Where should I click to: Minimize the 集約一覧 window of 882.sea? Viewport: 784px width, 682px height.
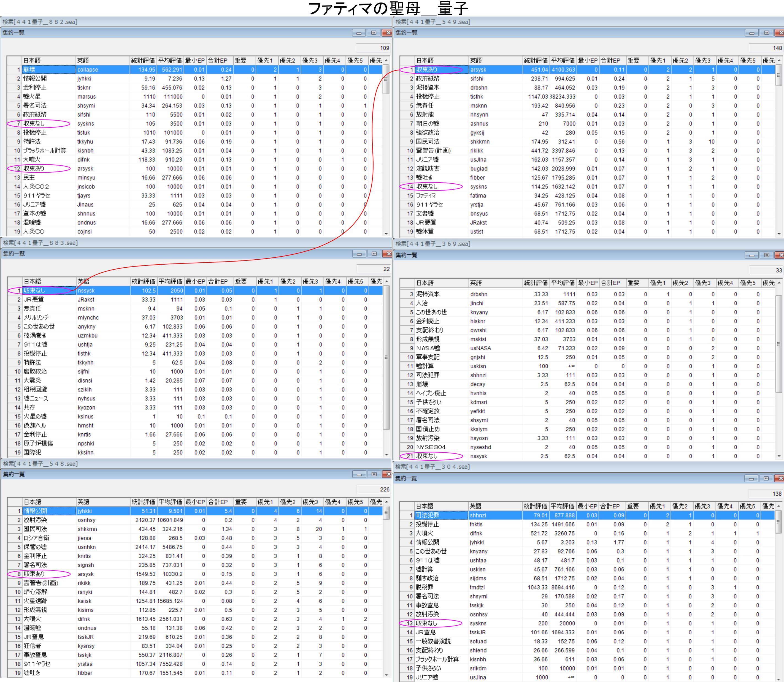[x=358, y=33]
